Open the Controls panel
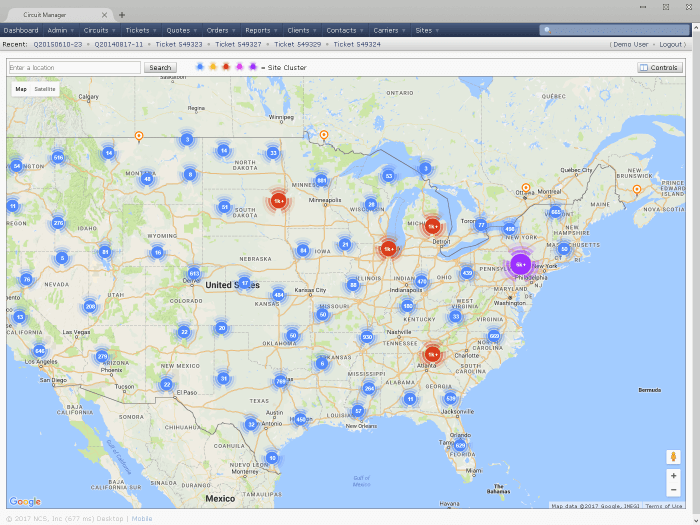Screen dimensions: 700x525 (x=660, y=68)
